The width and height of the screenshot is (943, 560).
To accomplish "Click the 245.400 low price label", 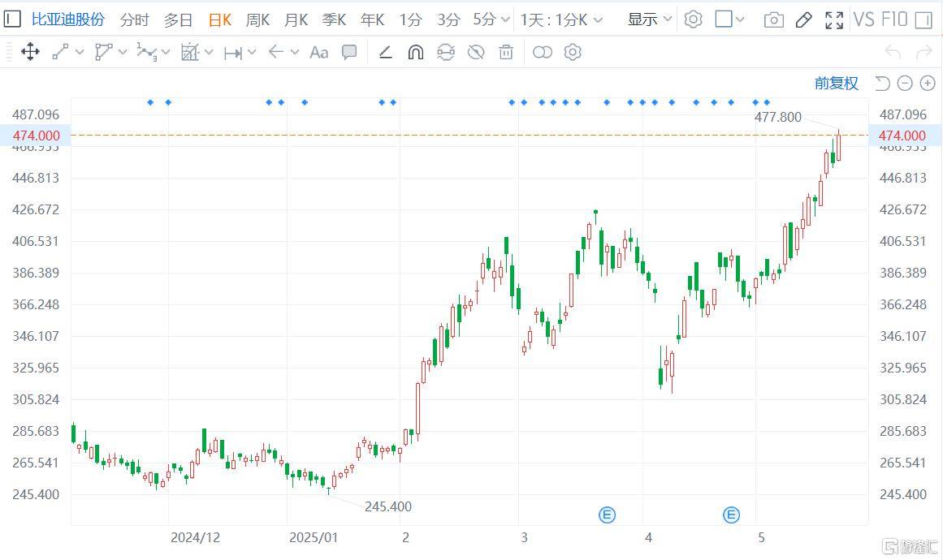I will pyautogui.click(x=388, y=506).
